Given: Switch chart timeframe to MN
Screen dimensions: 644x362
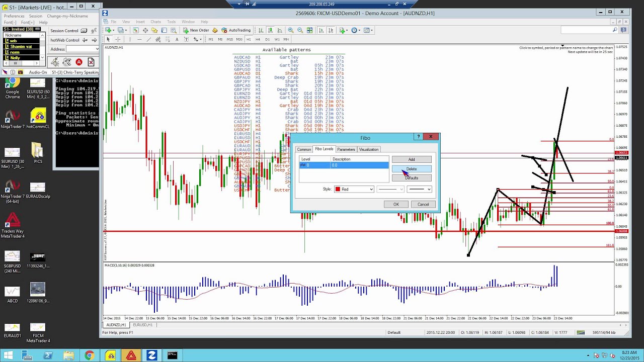Looking at the screenshot, I should click(286, 39).
